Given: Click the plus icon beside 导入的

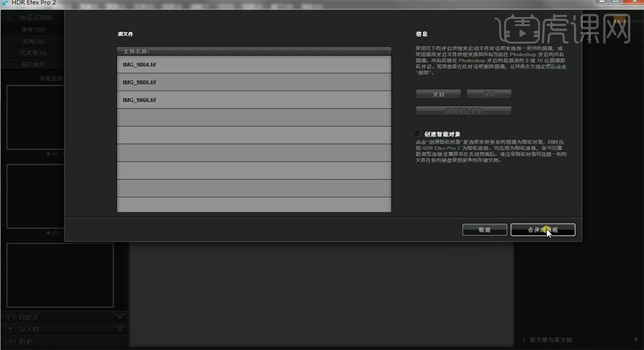Looking at the screenshot, I should 120,329.
